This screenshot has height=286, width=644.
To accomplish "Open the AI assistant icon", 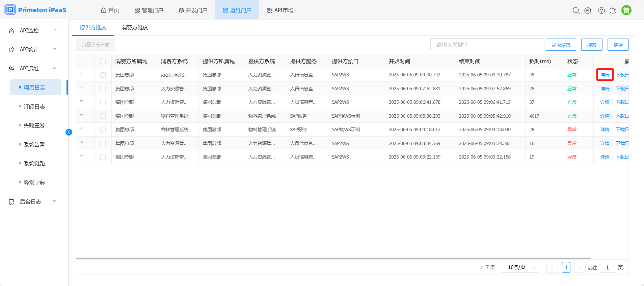I will (588, 10).
